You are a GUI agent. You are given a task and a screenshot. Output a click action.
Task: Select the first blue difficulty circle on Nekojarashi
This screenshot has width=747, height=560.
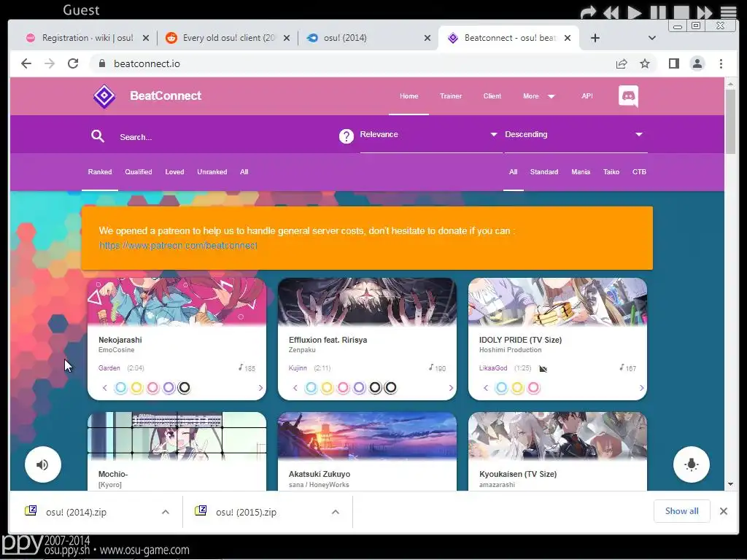pos(120,388)
